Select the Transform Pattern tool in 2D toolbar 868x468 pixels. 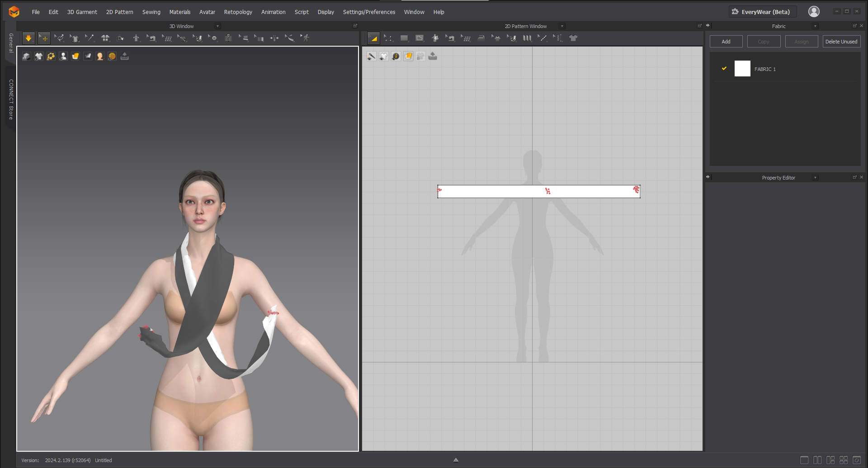pos(373,38)
